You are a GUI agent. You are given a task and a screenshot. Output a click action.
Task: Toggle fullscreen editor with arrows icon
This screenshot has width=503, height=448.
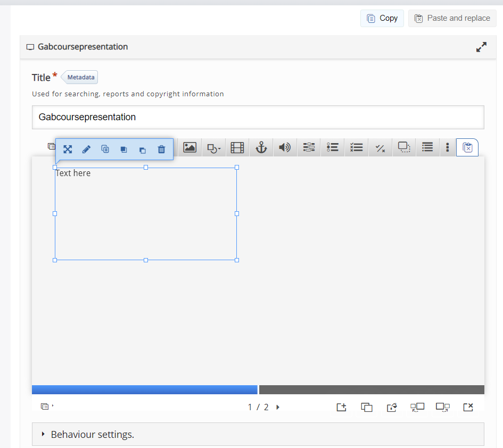click(x=481, y=47)
